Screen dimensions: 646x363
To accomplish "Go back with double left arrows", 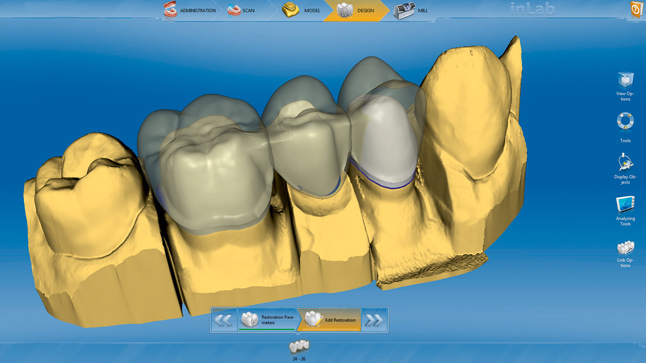I will pos(224,320).
